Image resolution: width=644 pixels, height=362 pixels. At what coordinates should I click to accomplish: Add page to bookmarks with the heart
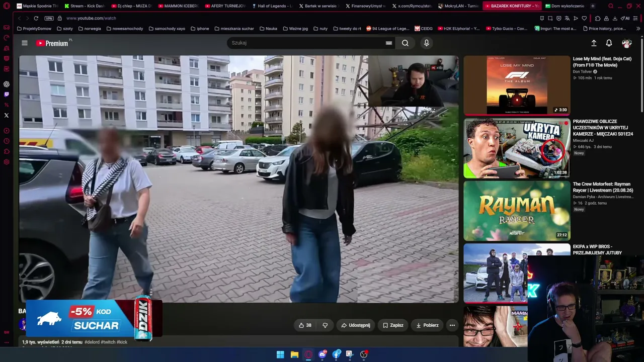point(584,19)
